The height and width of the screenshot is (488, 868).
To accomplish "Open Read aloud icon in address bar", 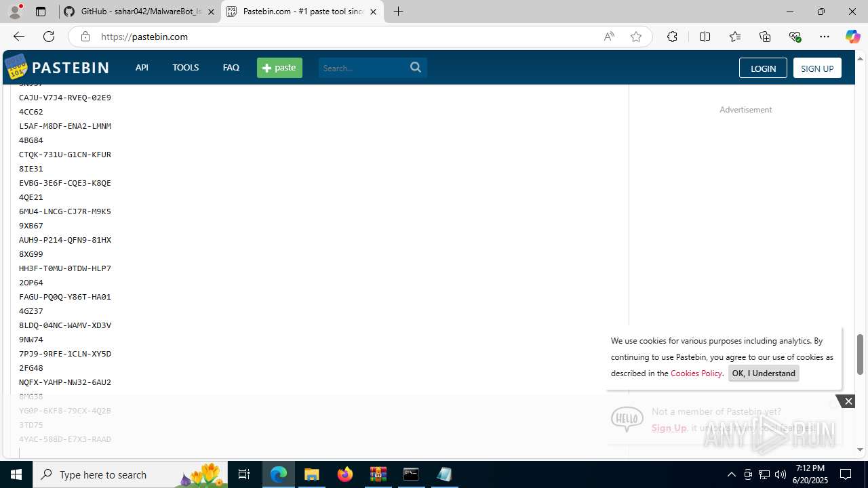I will click(609, 37).
